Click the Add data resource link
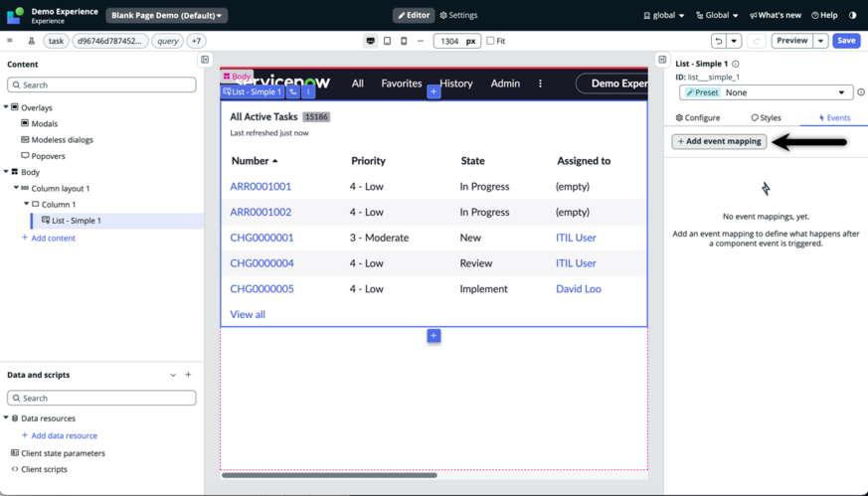 coord(60,435)
